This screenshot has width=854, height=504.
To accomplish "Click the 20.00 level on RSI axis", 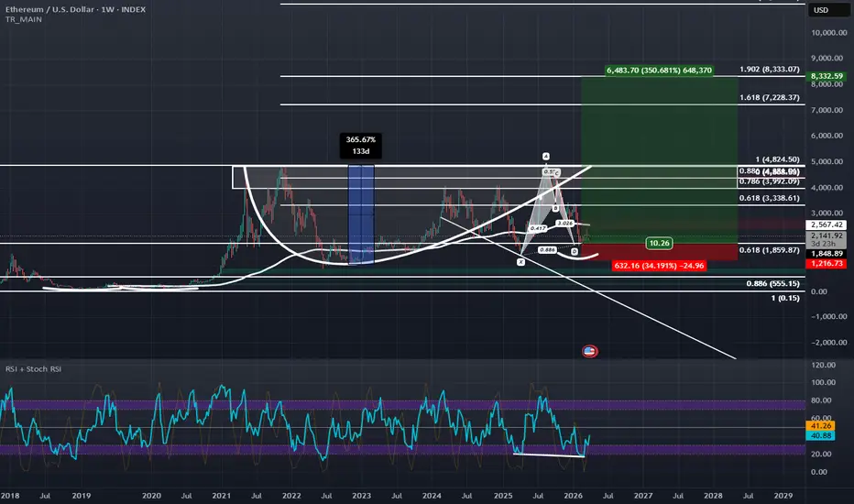I will (x=821, y=455).
